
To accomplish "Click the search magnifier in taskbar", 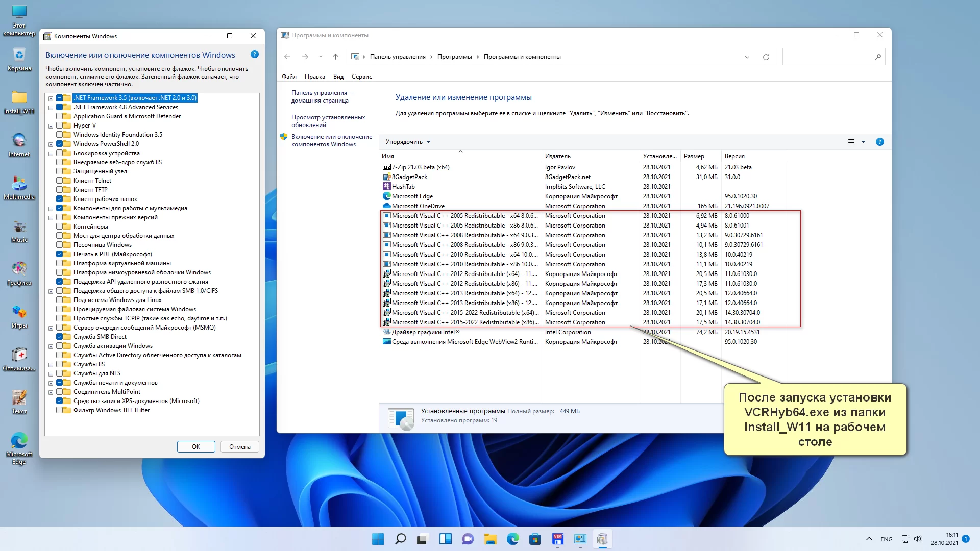I will [401, 539].
